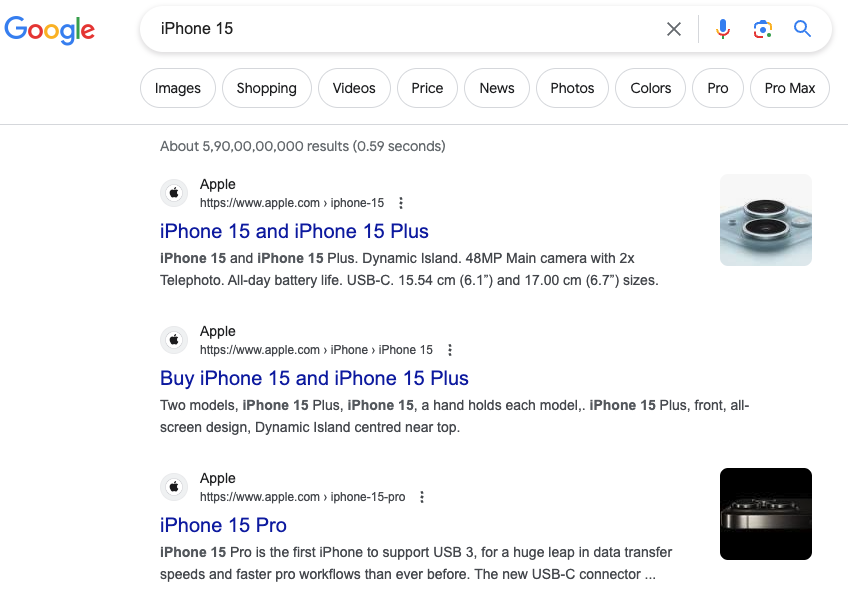Open the "iPhone 15 Pro" result link
This screenshot has width=848, height=593.
pyautogui.click(x=223, y=525)
